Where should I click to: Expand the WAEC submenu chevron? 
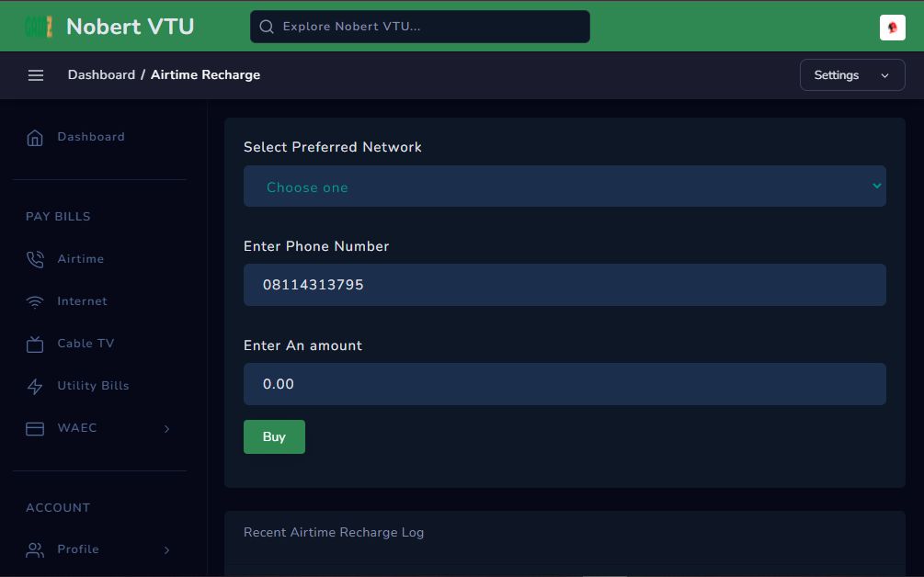pos(166,429)
